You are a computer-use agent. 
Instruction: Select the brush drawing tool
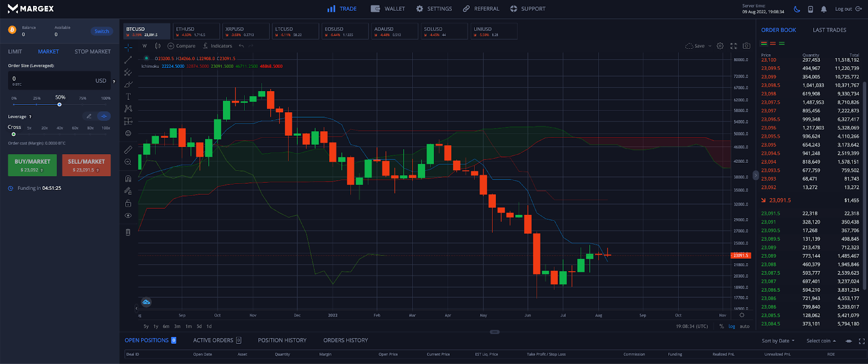pos(128,84)
